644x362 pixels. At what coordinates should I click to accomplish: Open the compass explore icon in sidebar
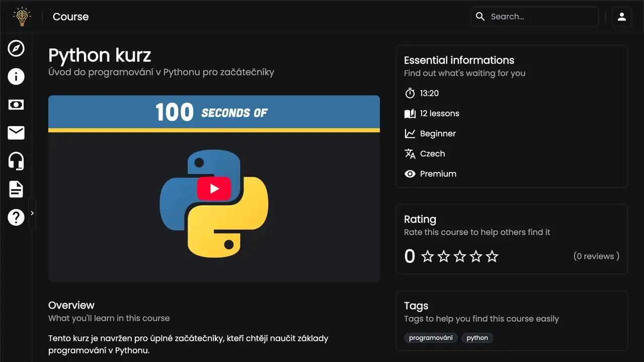pyautogui.click(x=16, y=48)
